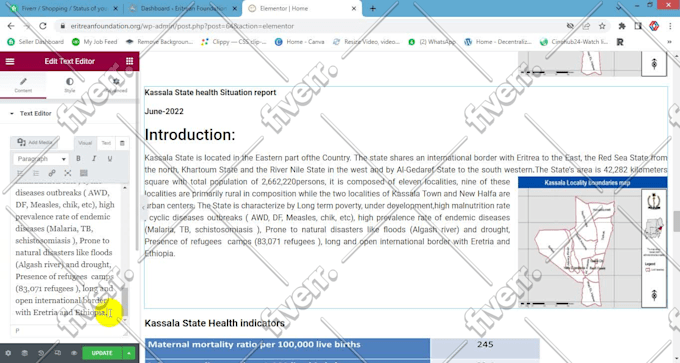
Task: Show more bookmarks chevron
Action: (x=670, y=42)
